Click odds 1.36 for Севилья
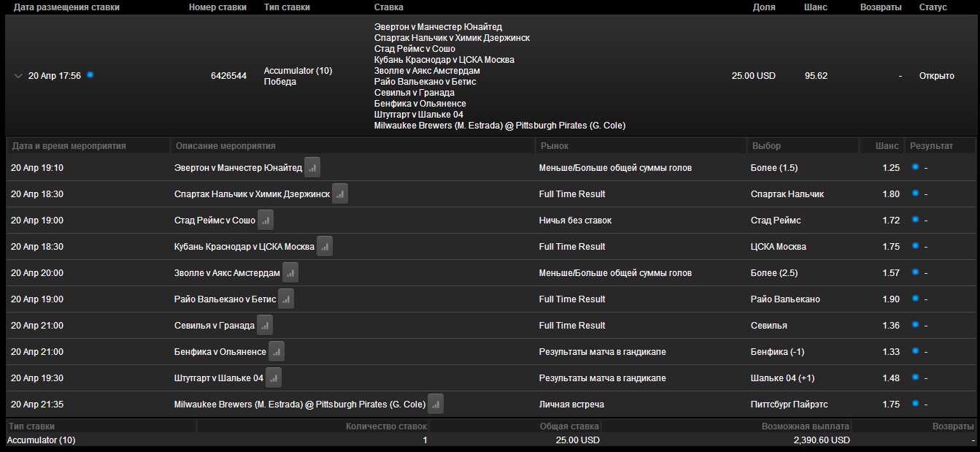 [x=891, y=326]
